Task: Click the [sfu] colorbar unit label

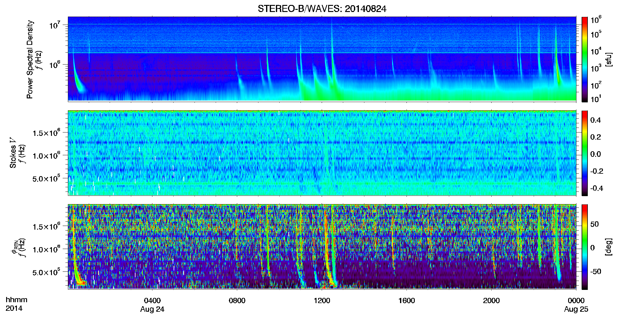Action: [x=608, y=59]
